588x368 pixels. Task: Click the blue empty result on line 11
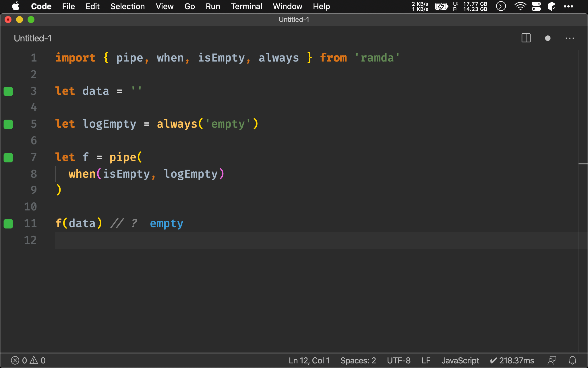(x=167, y=224)
